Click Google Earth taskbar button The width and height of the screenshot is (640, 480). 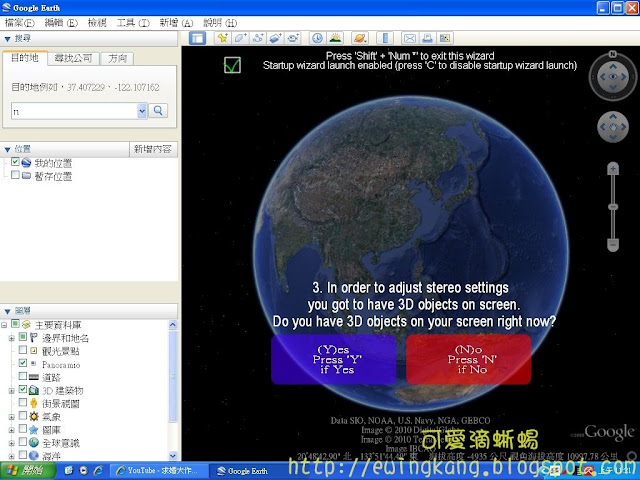coord(247,471)
